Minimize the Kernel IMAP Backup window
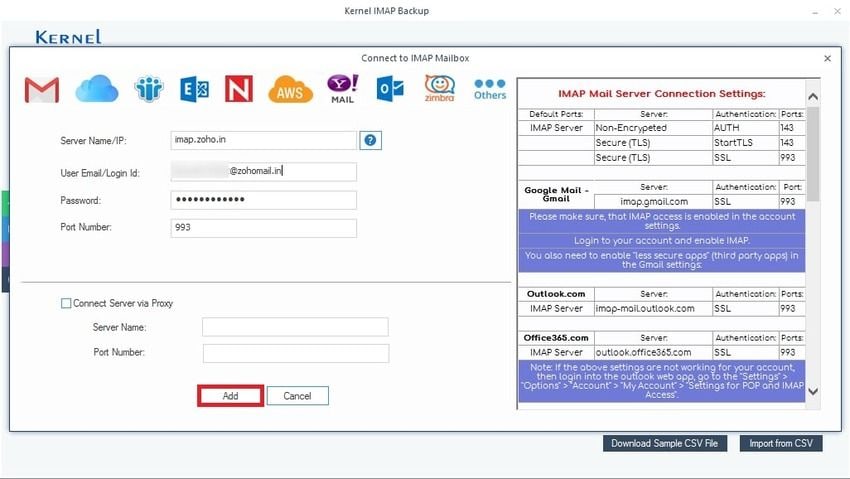Image resolution: width=850 pixels, height=479 pixels. click(x=815, y=11)
